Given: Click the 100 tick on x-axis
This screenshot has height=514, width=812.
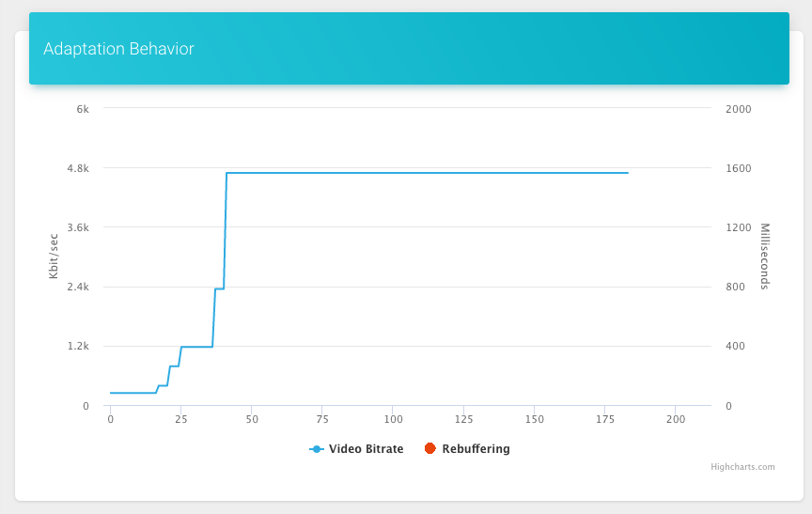Looking at the screenshot, I should 393,419.
